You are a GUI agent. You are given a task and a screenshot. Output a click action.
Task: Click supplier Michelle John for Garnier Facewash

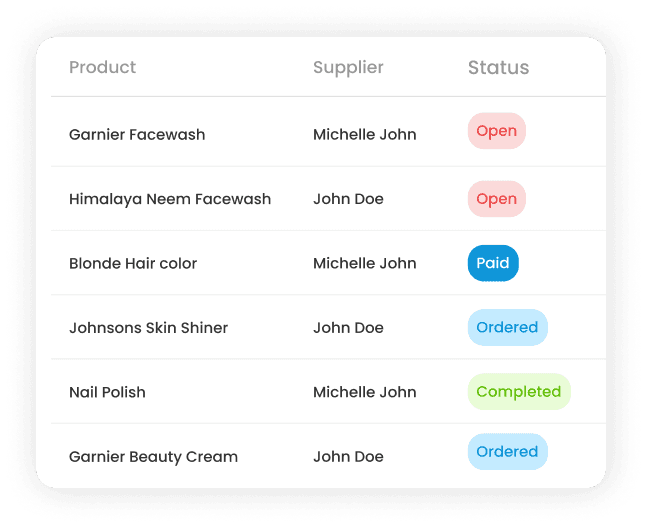(365, 135)
